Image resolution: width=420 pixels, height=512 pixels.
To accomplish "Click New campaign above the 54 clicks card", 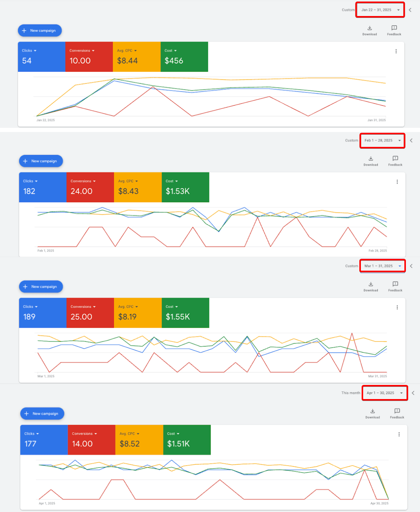I will click(40, 31).
